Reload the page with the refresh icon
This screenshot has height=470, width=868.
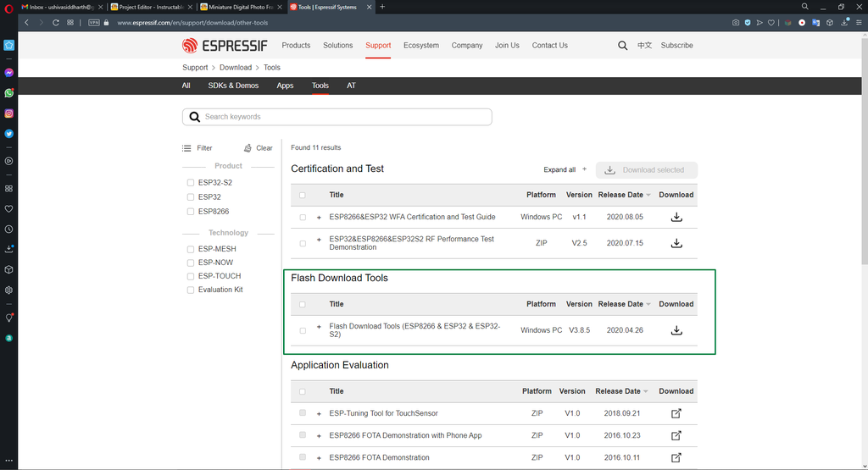pos(56,22)
